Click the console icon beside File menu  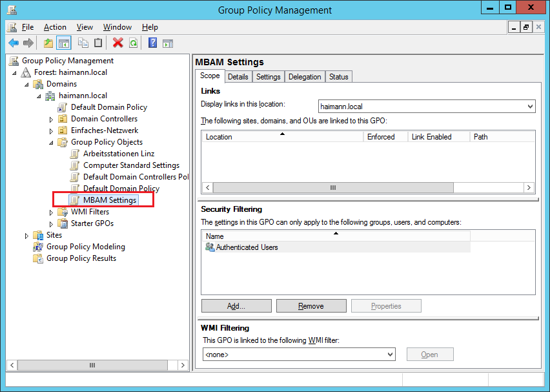click(x=12, y=27)
